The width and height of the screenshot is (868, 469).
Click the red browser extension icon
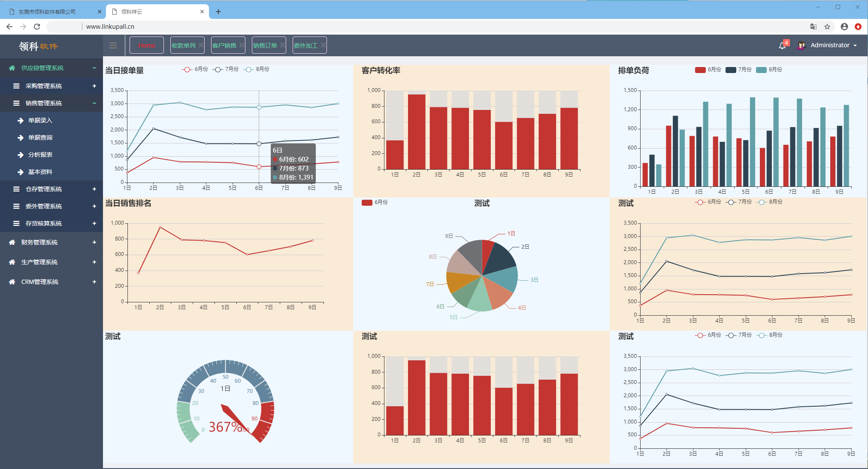pos(858,27)
